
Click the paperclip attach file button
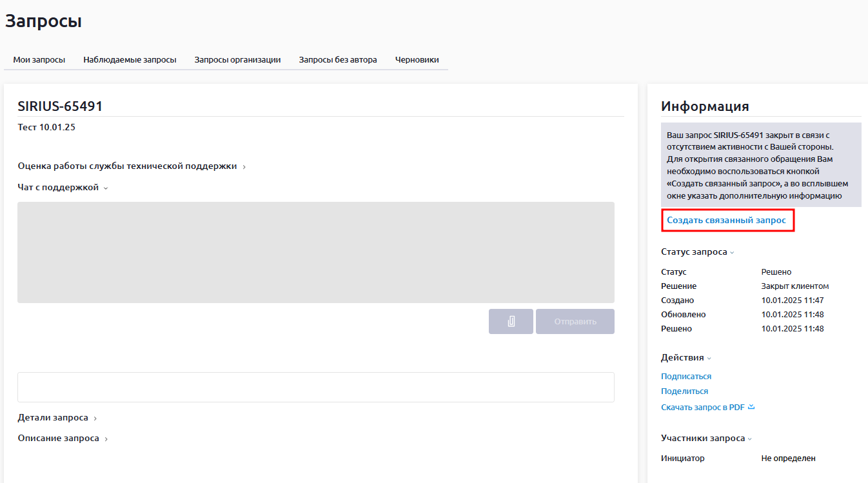click(x=511, y=321)
